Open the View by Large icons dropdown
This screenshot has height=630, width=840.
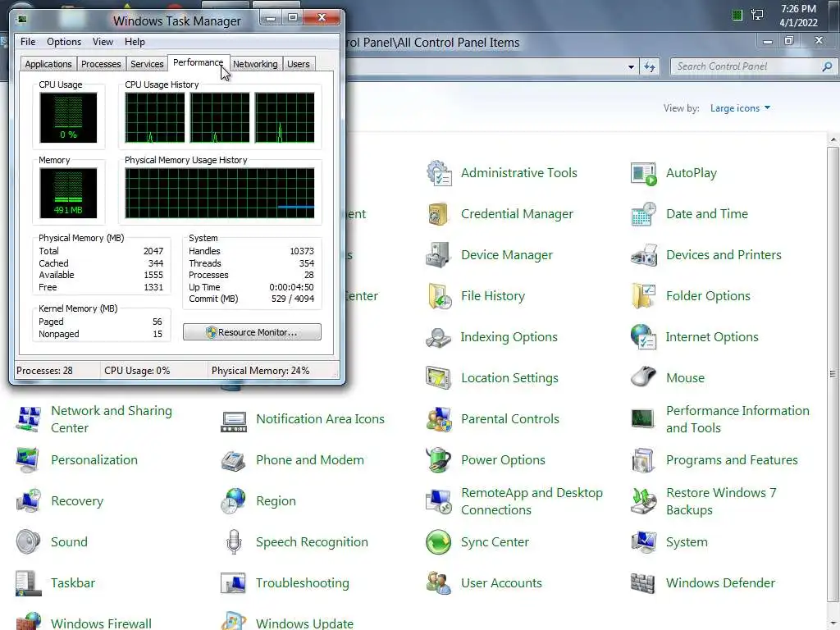tap(740, 108)
